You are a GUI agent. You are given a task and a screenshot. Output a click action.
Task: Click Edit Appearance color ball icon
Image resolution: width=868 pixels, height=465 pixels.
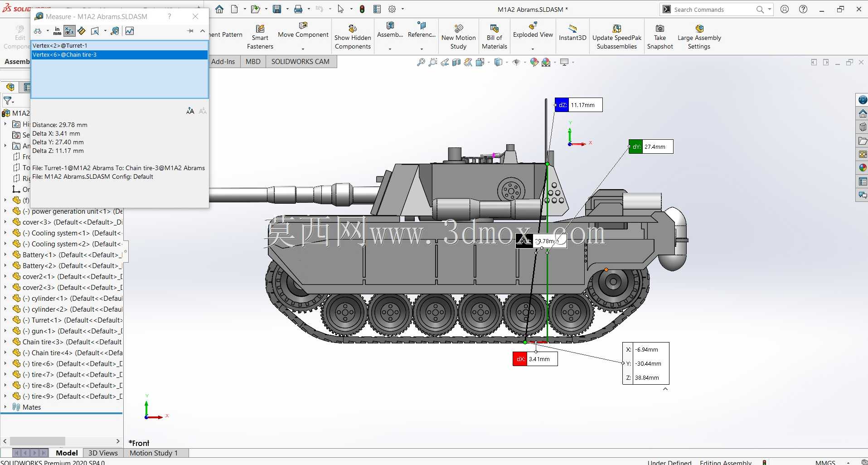534,62
